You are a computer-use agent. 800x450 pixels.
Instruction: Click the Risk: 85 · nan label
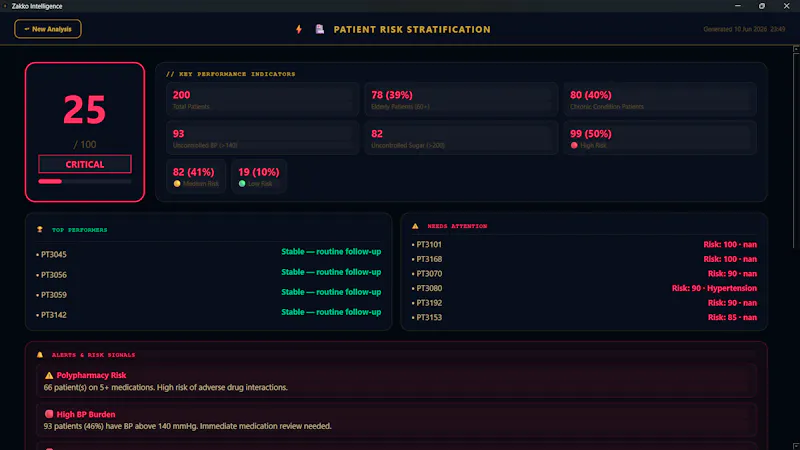point(732,317)
